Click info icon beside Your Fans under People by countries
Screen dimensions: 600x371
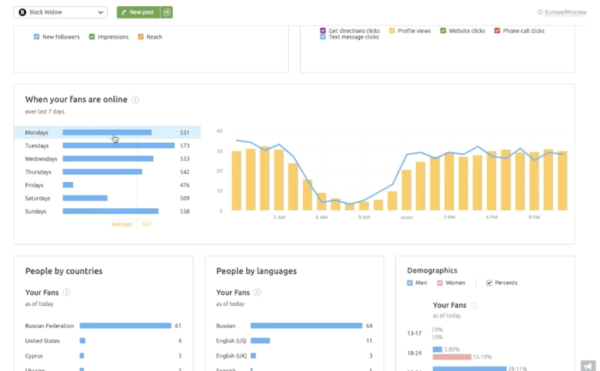(67, 292)
